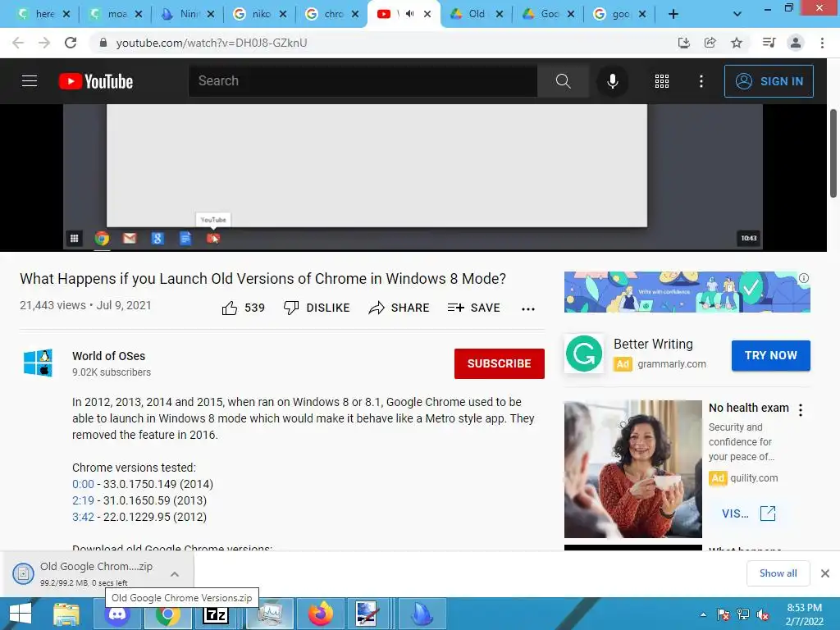Expand the tab search dropdown arrow

(737, 14)
